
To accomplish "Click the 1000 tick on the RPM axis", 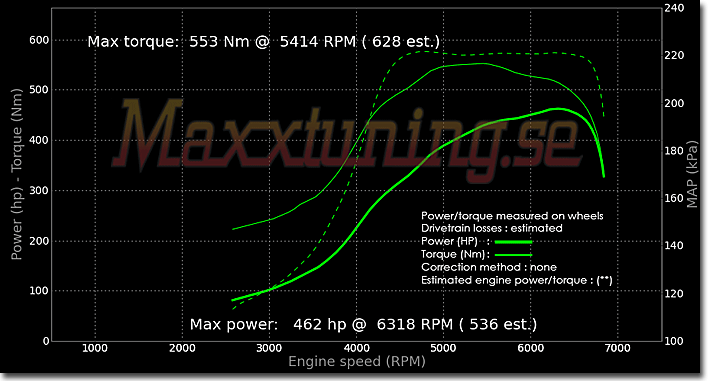I will point(95,348).
